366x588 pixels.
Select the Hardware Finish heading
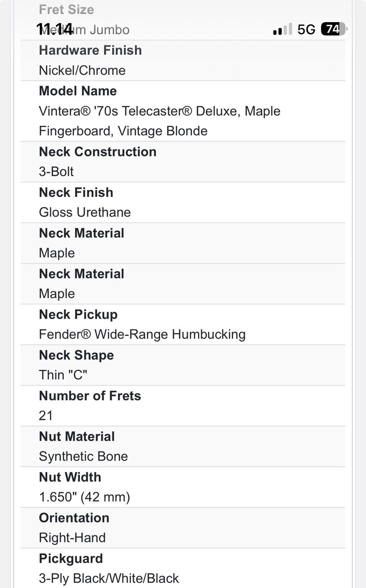click(x=90, y=50)
